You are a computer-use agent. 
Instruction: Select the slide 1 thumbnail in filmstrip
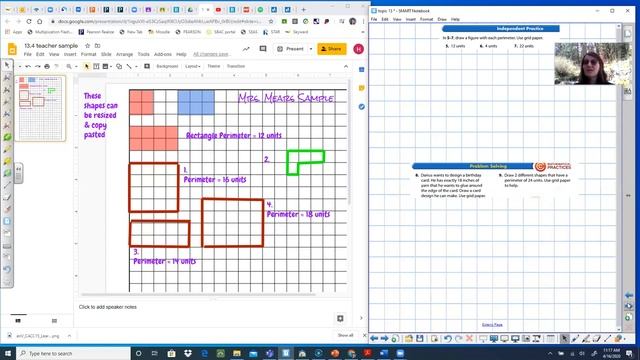click(40, 108)
